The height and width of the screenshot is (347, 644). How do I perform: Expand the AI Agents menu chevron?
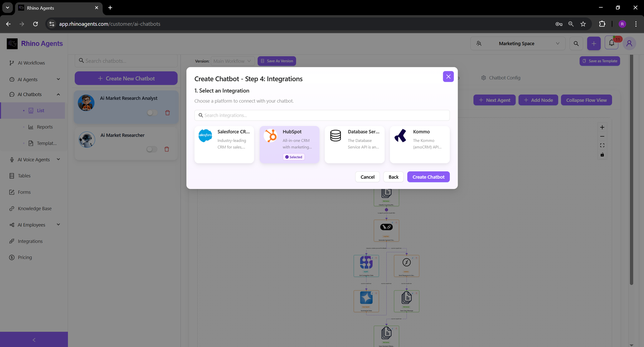tap(58, 79)
